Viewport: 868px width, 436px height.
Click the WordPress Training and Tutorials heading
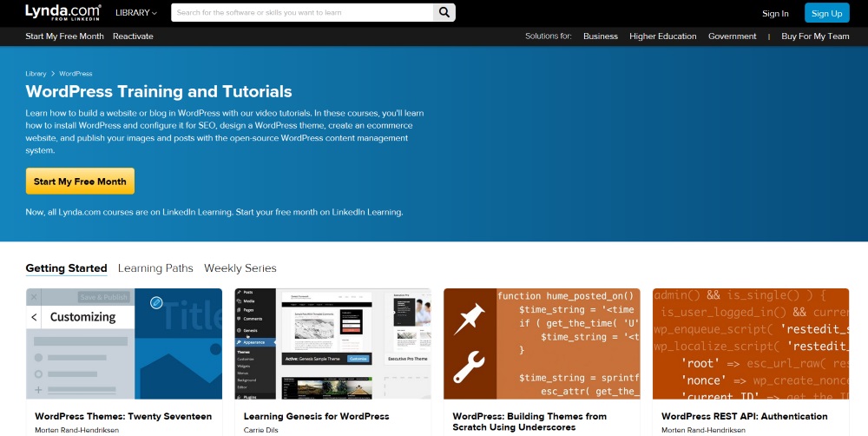(159, 91)
